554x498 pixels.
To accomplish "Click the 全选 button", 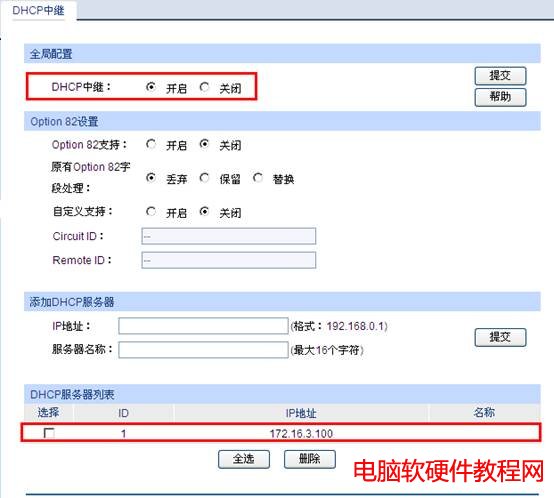I will (244, 459).
